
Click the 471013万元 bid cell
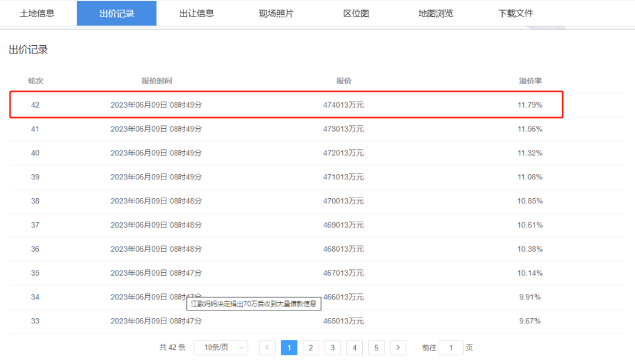pyautogui.click(x=343, y=177)
